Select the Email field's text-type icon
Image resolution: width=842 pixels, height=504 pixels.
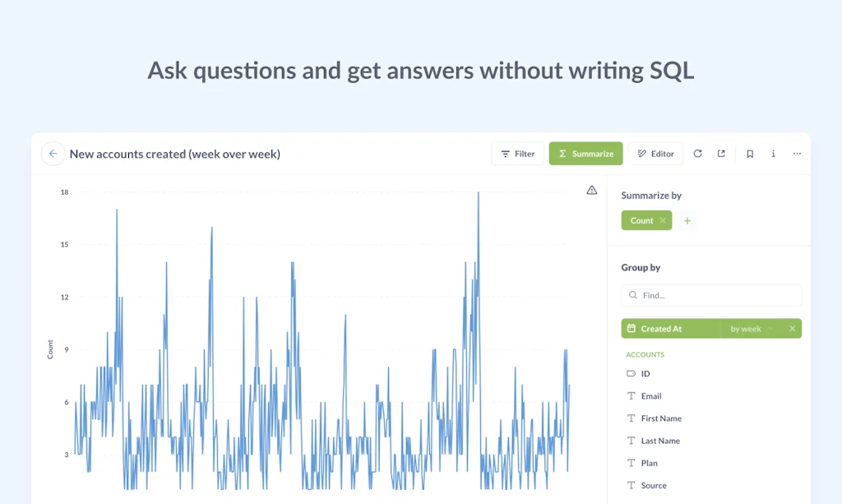pos(630,395)
